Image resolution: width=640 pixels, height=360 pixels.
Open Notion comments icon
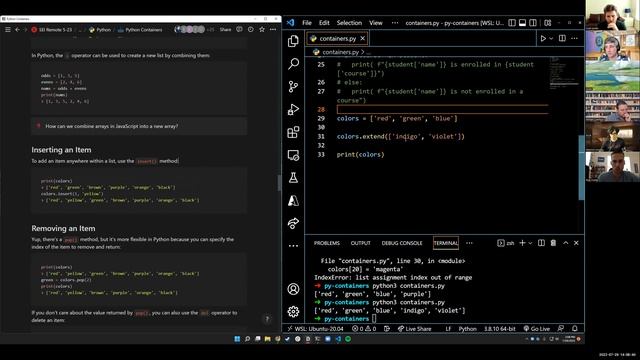point(240,30)
